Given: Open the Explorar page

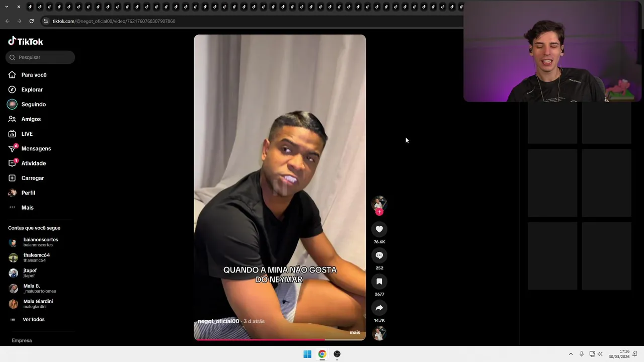Looking at the screenshot, I should 26,89.
